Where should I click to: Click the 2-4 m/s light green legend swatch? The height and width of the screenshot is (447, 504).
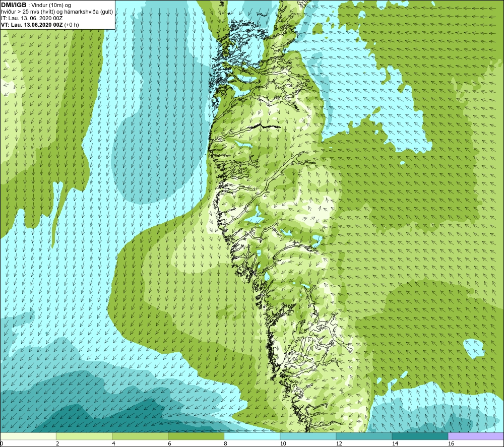tap(84, 436)
